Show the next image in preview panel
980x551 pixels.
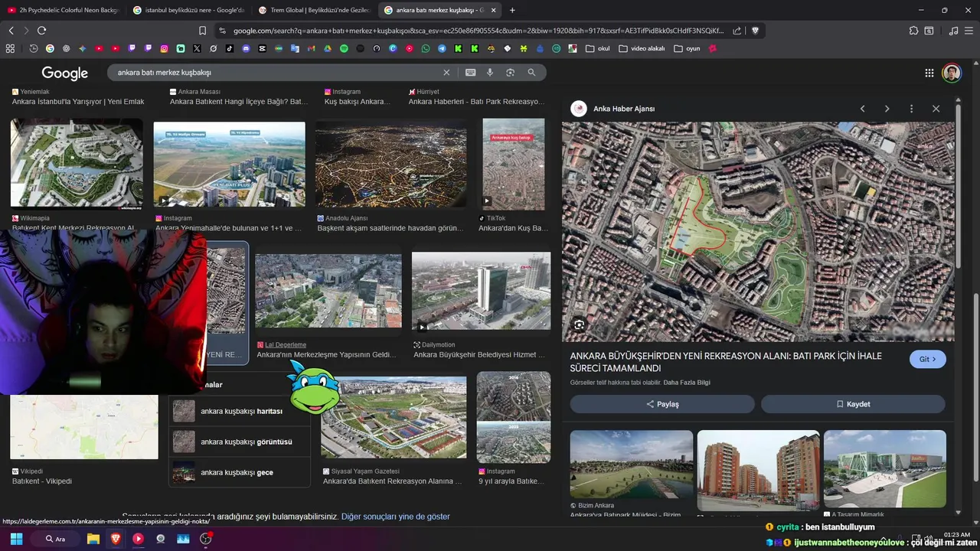pos(887,109)
